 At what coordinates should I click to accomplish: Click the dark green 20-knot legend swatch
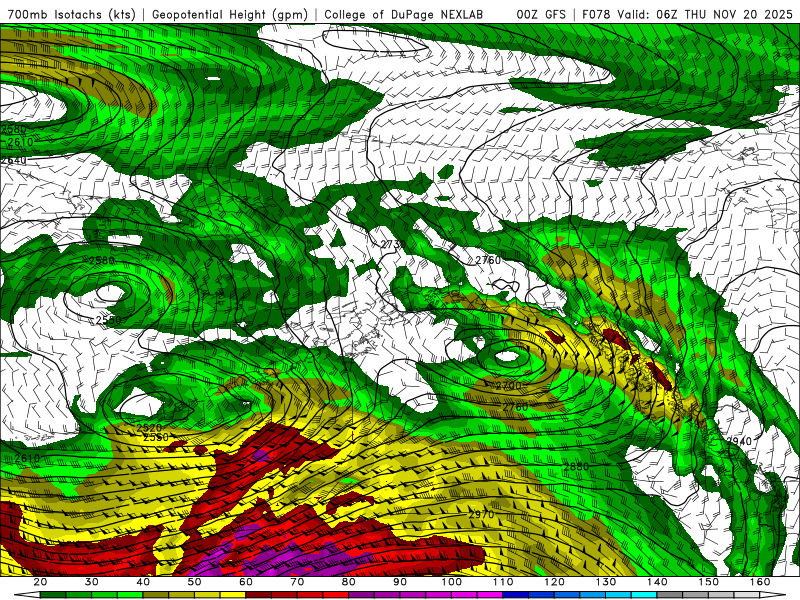point(53,595)
